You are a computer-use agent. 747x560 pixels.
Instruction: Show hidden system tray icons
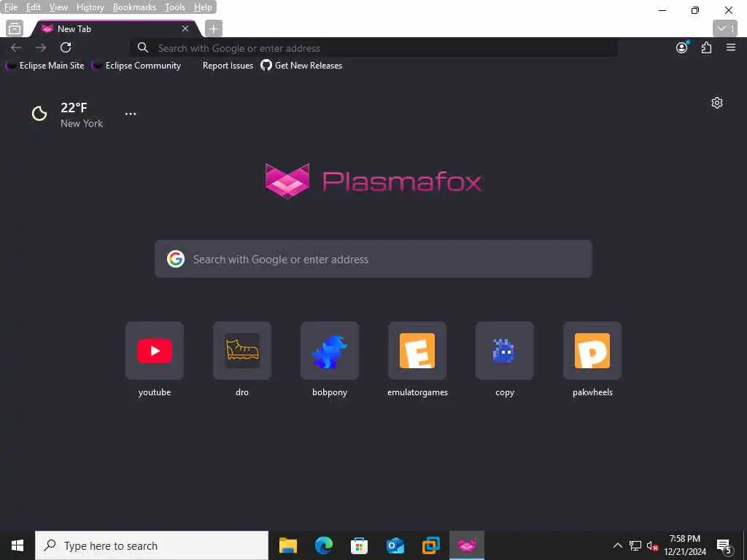pos(617,545)
